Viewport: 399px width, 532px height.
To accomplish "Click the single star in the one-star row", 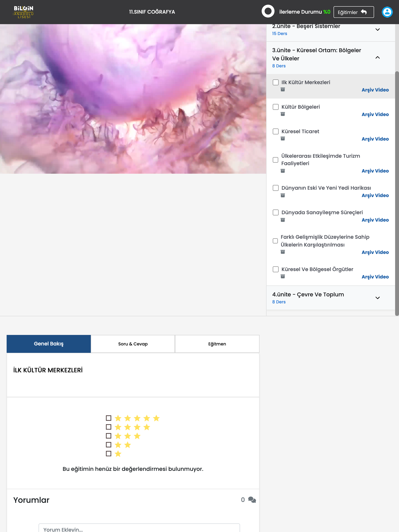I will [x=118, y=454].
